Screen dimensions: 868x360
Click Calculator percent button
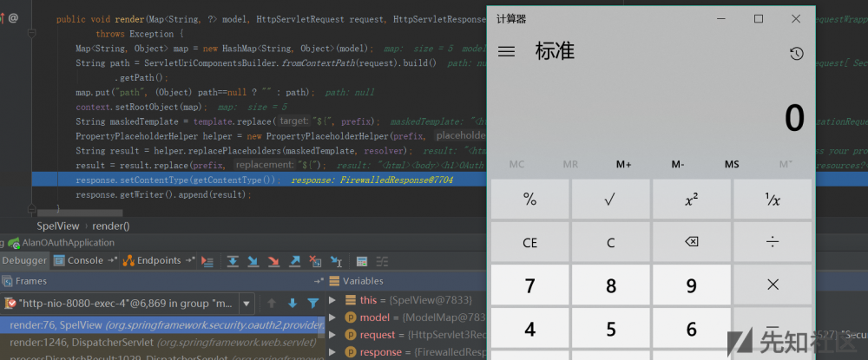[529, 200]
